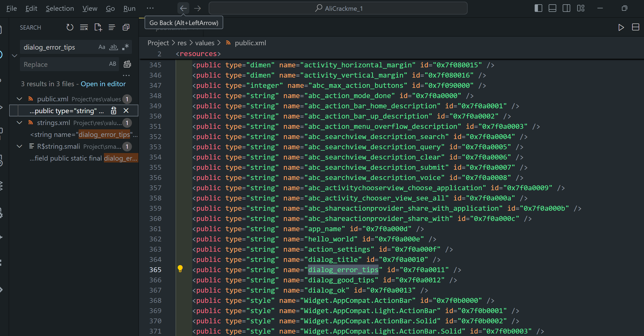The width and height of the screenshot is (644, 336).
Task: Click line number 345 in gutter
Action: click(x=155, y=65)
